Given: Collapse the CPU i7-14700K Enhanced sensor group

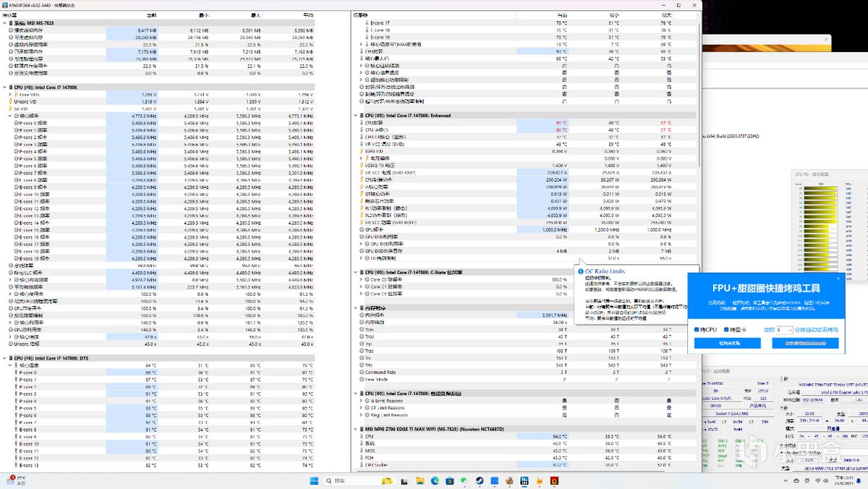Looking at the screenshot, I should pyautogui.click(x=355, y=115).
